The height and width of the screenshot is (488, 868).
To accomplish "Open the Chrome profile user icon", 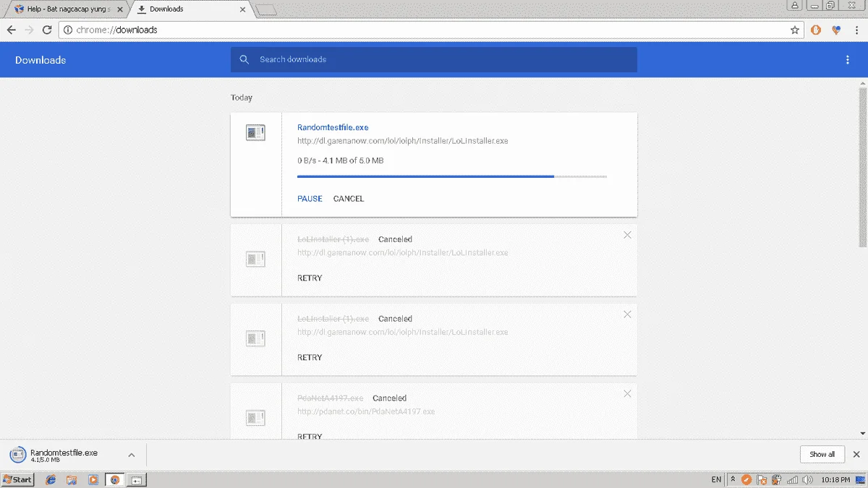I will click(x=795, y=5).
